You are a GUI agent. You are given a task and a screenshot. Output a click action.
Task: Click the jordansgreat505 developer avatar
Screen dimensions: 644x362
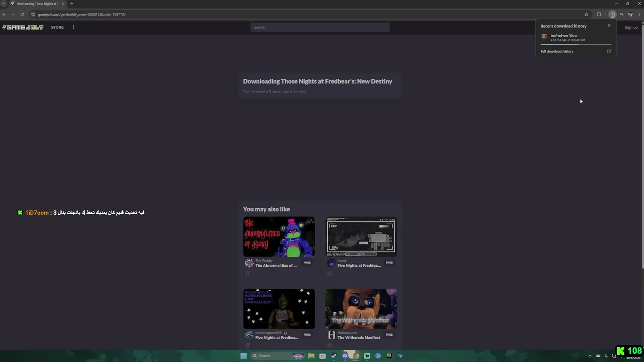[x=249, y=335]
